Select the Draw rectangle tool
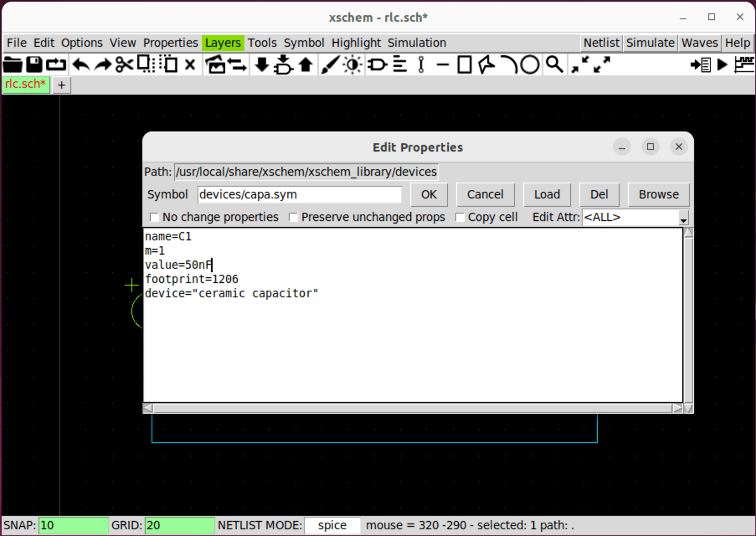Image resolution: width=756 pixels, height=536 pixels. click(464, 65)
